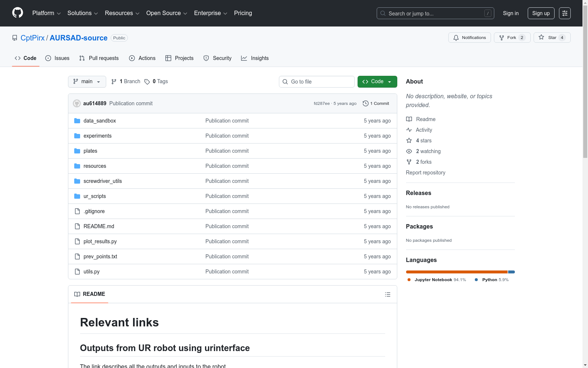The height and width of the screenshot is (368, 588).
Task: Expand the green Code dropdown button
Action: (377, 82)
